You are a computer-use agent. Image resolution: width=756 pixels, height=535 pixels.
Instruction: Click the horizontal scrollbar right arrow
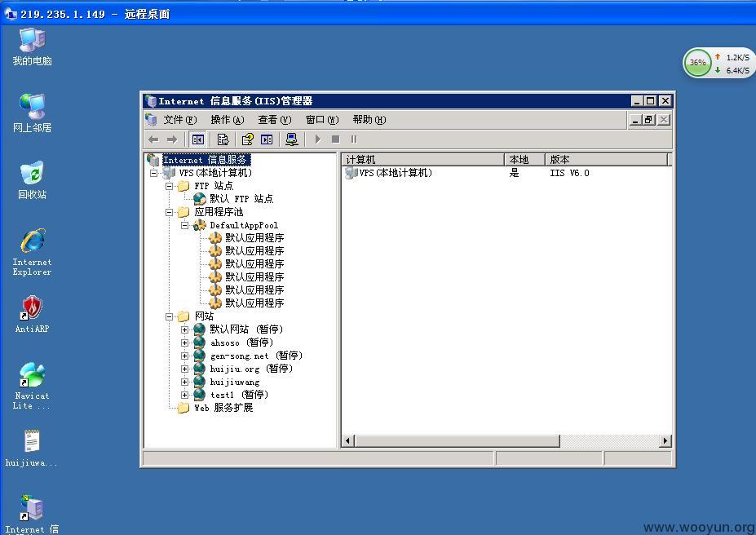[x=665, y=440]
